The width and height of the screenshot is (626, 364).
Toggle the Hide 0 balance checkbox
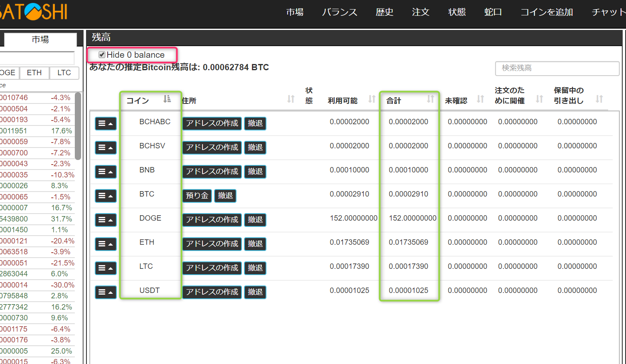(x=102, y=55)
